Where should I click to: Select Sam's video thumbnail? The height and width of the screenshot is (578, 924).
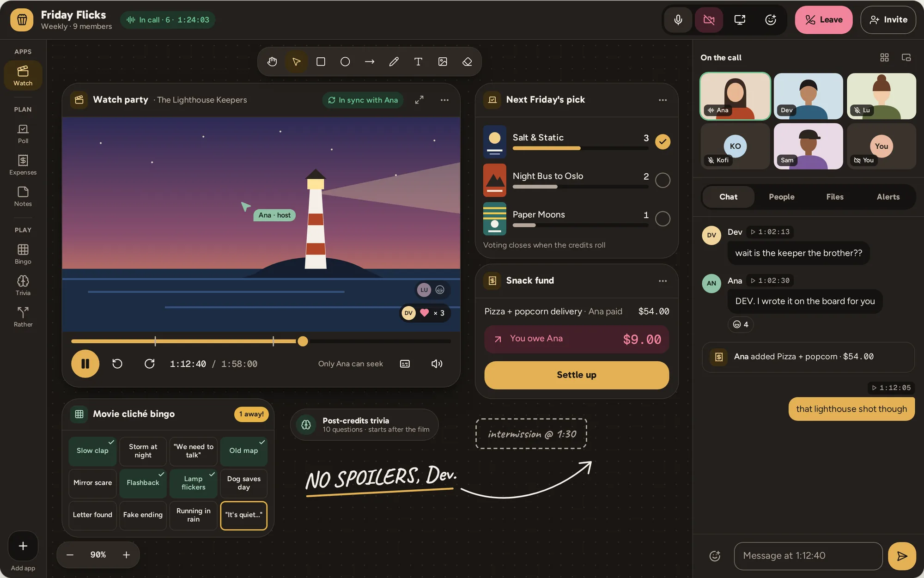(808, 146)
